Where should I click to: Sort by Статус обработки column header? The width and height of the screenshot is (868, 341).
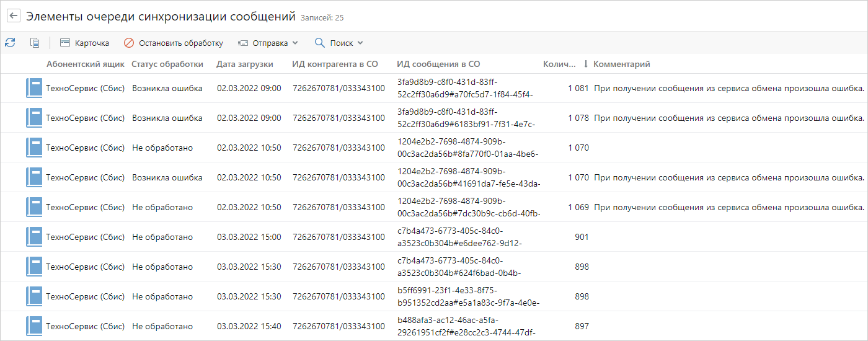(167, 64)
